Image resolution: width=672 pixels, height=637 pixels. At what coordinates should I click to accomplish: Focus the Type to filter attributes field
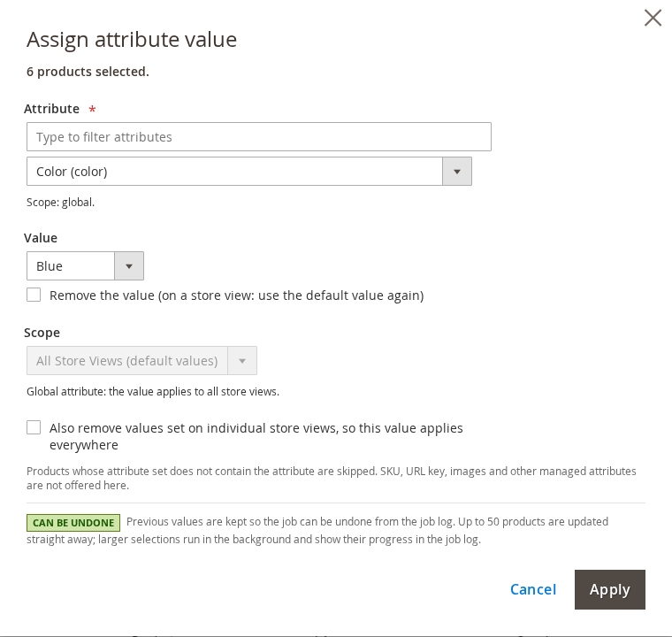[259, 137]
